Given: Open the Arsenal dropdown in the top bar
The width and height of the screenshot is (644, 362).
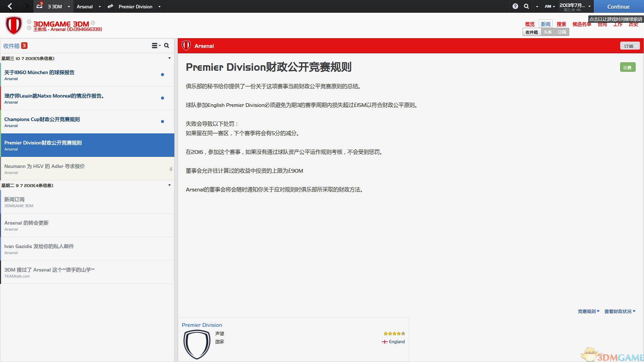Looking at the screenshot, I should (x=100, y=6).
